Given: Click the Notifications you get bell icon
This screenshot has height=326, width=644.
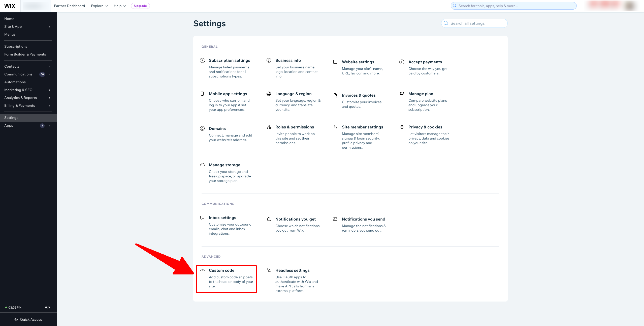Looking at the screenshot, I should [269, 219].
